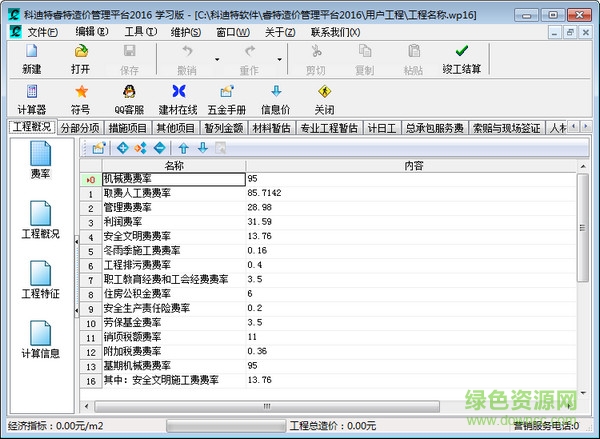Select the 计算信息 sidebar icon

tap(40, 333)
